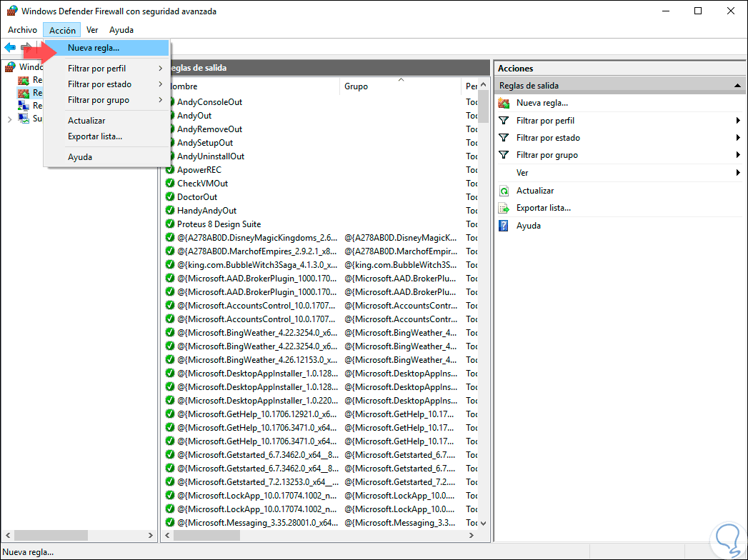This screenshot has width=748, height=560.
Task: Select the AndyRemoveOut rule
Action: point(209,129)
